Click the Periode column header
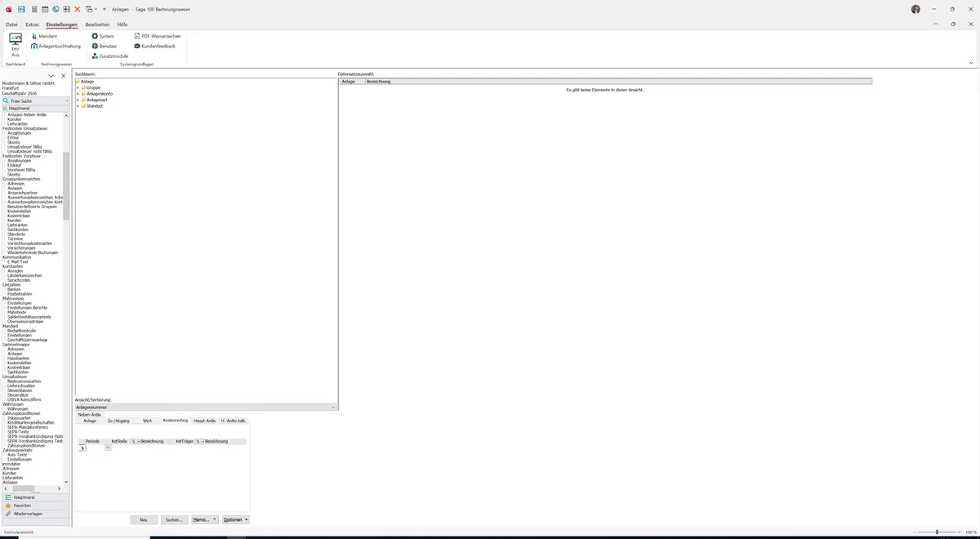The height and width of the screenshot is (539, 980). point(92,441)
